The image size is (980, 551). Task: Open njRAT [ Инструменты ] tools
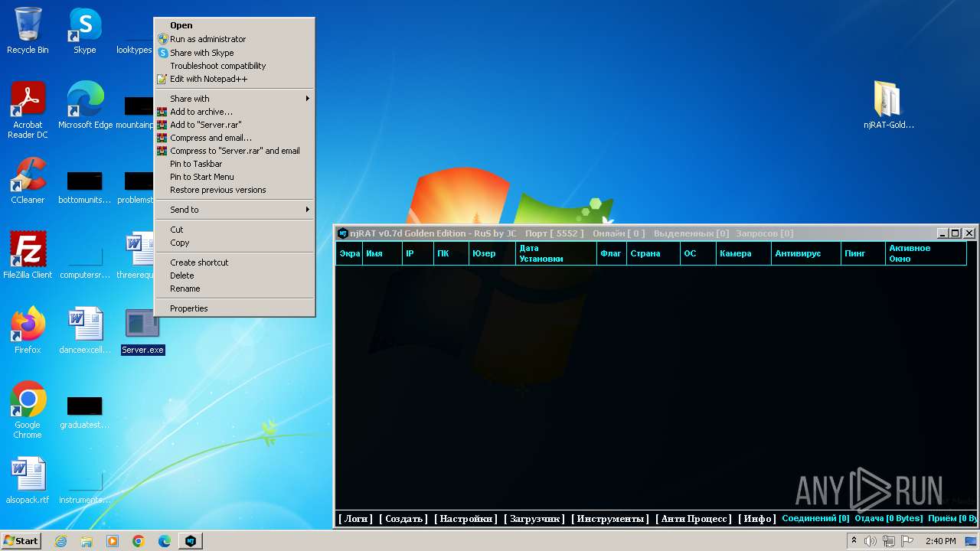610,519
